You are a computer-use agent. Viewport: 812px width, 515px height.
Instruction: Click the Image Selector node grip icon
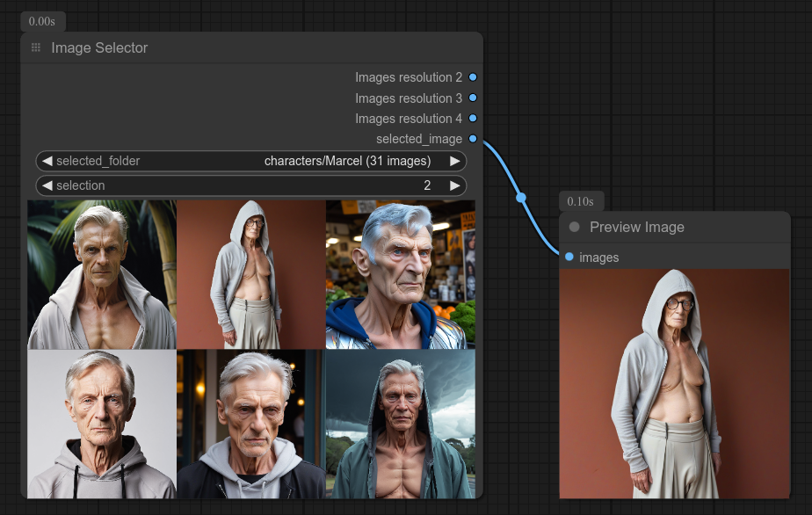(36, 48)
